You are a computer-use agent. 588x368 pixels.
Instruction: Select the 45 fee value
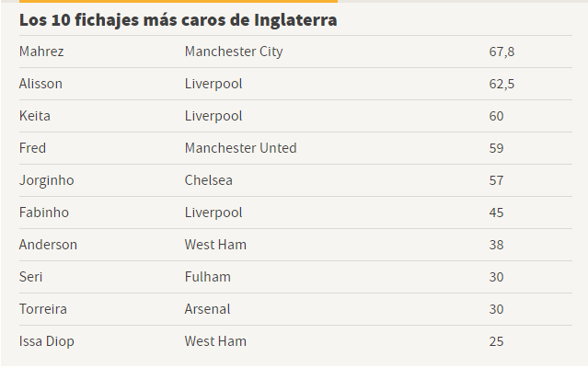click(496, 213)
